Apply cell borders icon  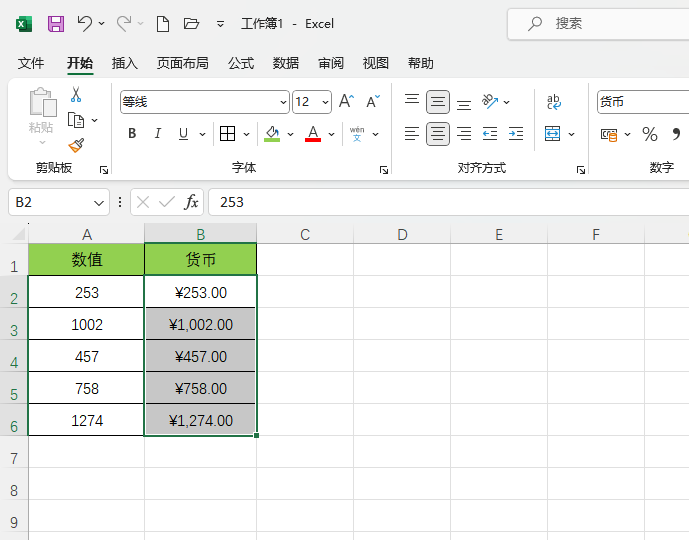click(x=227, y=134)
